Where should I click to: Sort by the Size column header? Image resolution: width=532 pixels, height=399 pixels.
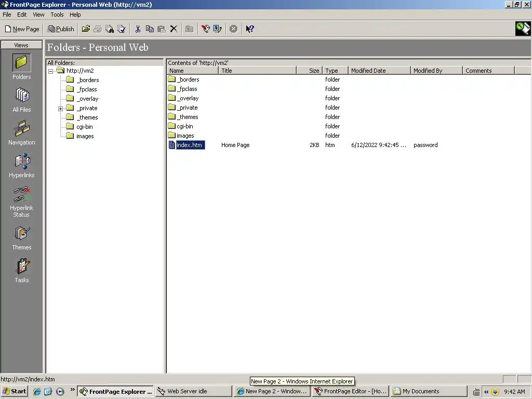point(309,71)
